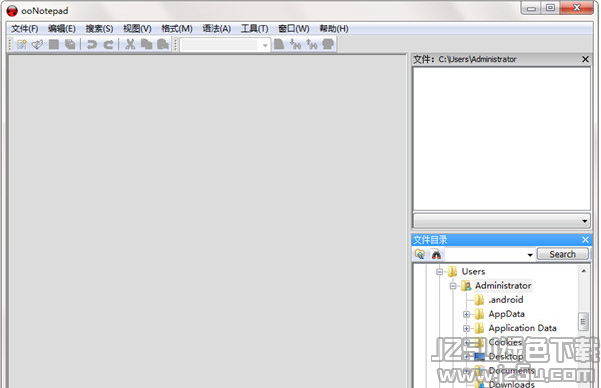
Task: Expand the Application Data folder
Action: [x=466, y=329]
